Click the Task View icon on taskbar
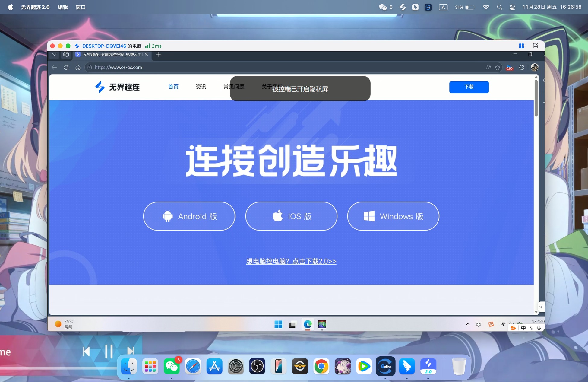The width and height of the screenshot is (588, 382). point(292,324)
